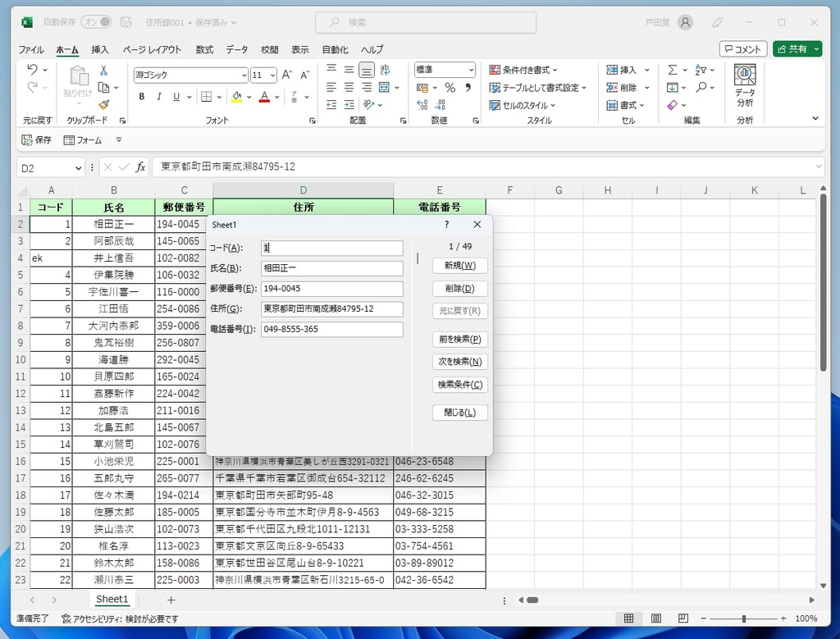Open the Form tool in quick toolbar
This screenshot has width=840, height=639.
click(x=83, y=139)
